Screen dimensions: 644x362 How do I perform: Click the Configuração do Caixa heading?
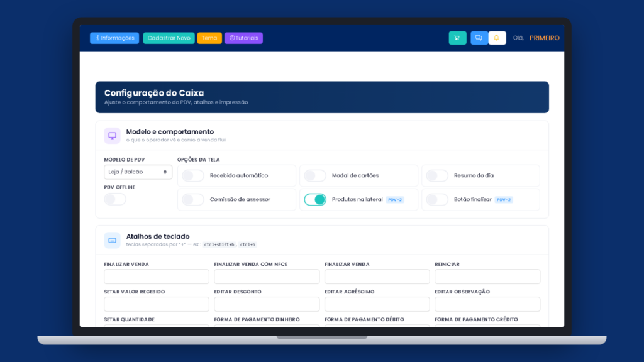[x=154, y=93]
